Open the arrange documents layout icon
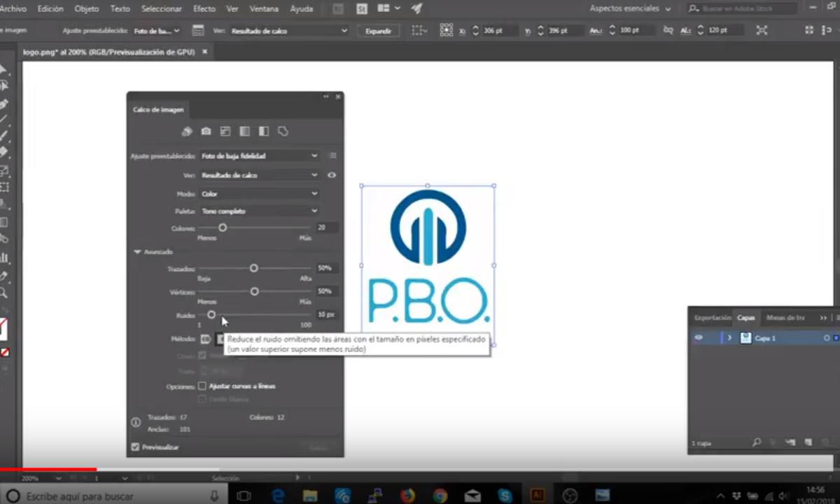 pos(388,9)
